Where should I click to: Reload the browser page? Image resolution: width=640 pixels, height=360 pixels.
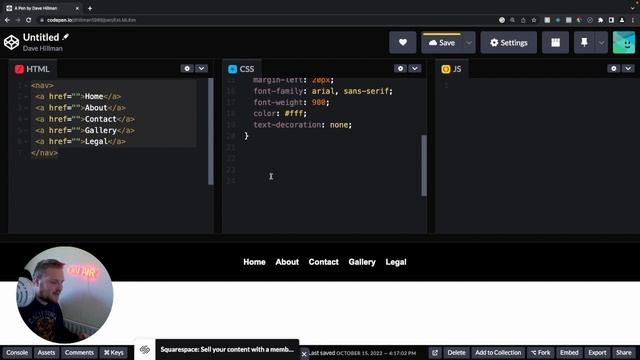[x=29, y=20]
